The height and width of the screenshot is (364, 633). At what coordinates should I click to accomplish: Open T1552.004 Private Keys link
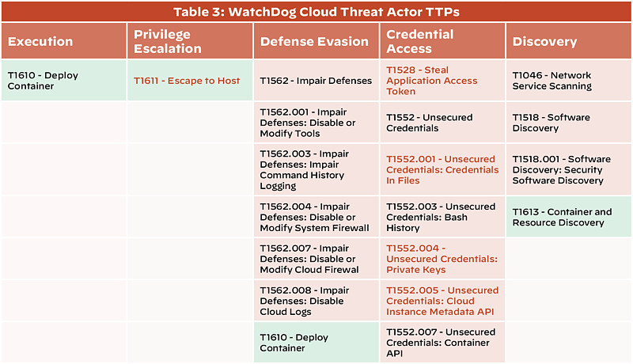442,259
